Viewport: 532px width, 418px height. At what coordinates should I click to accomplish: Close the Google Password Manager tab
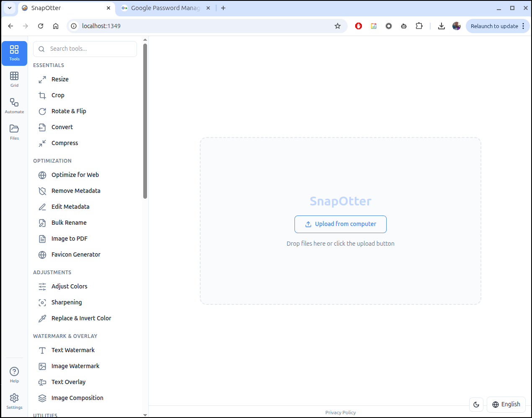tap(208, 8)
